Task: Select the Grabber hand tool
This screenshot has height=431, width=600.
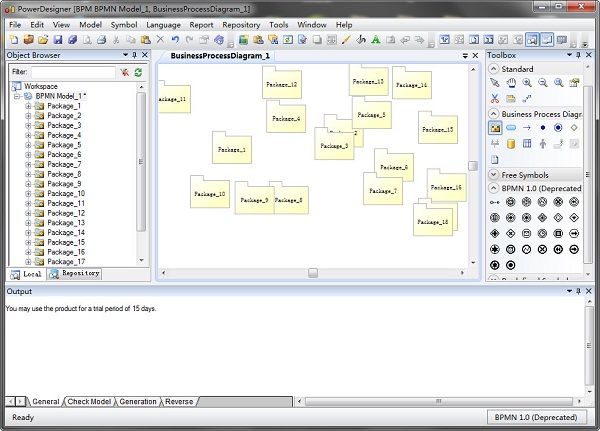Action: coord(511,83)
